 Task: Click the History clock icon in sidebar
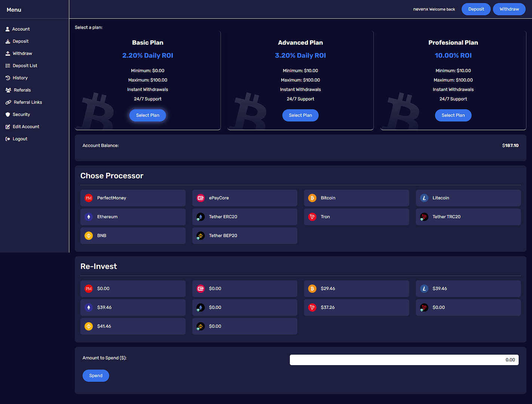7,78
